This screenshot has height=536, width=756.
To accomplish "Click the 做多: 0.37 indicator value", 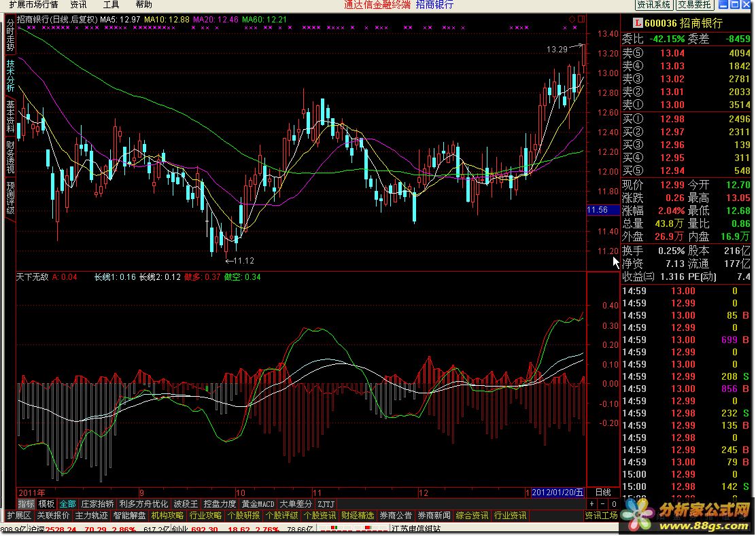I will [203, 277].
